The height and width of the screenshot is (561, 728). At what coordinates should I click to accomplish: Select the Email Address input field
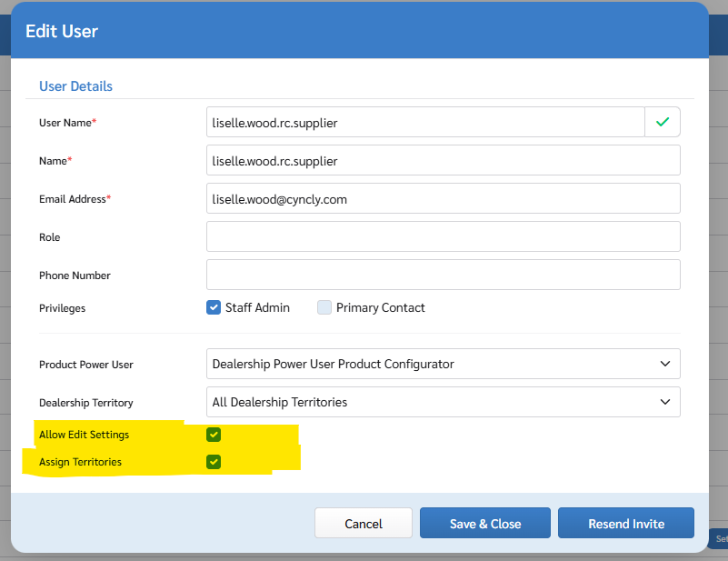[443, 199]
